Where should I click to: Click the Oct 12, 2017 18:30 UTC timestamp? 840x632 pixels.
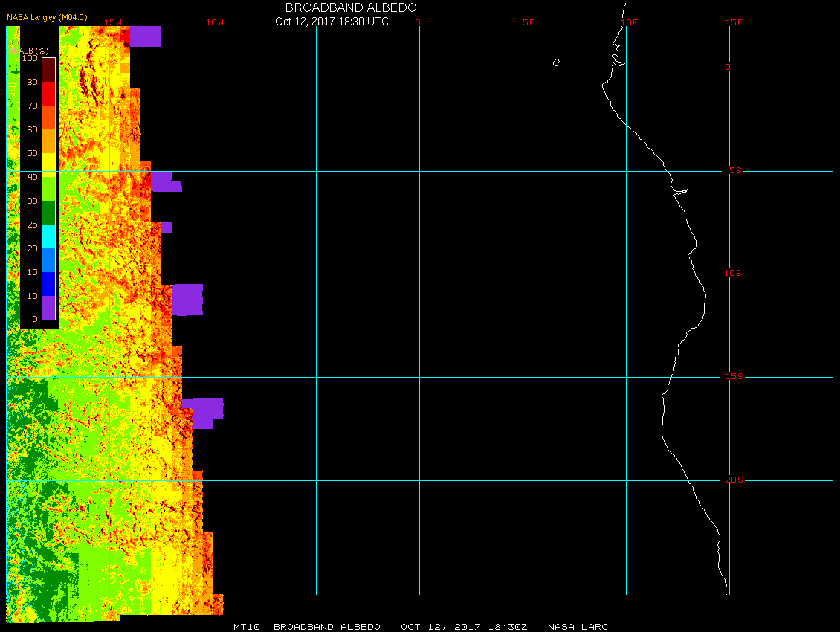pyautogui.click(x=332, y=22)
